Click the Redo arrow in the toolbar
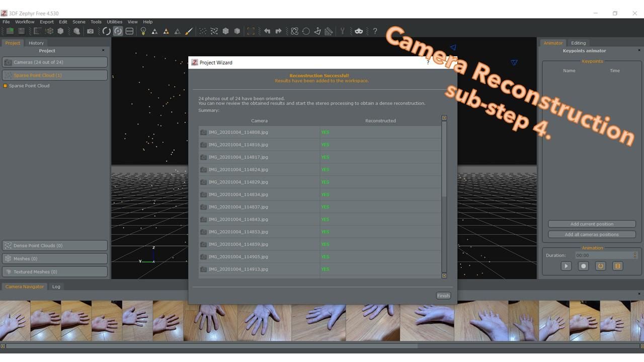Screen dimensions: 644x362 pyautogui.click(x=279, y=31)
